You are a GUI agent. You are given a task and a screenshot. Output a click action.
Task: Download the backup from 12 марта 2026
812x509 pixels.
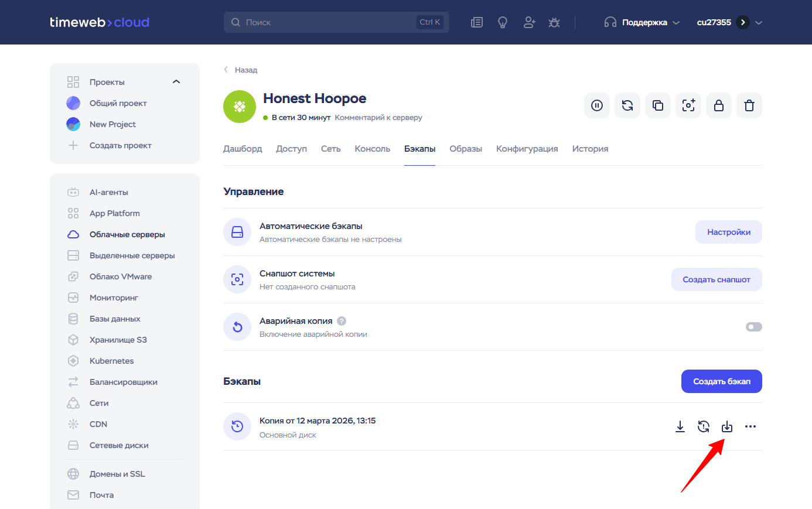point(680,426)
